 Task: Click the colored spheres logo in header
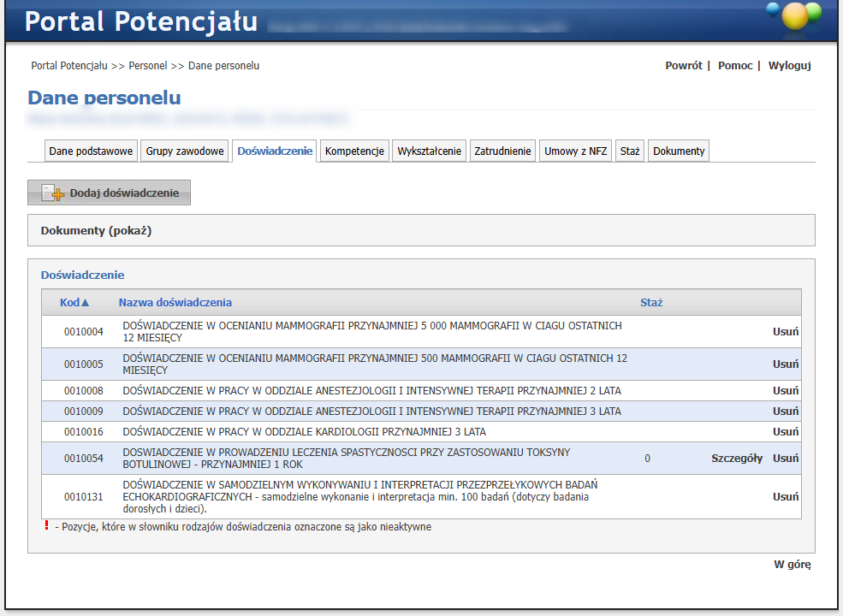[793, 15]
